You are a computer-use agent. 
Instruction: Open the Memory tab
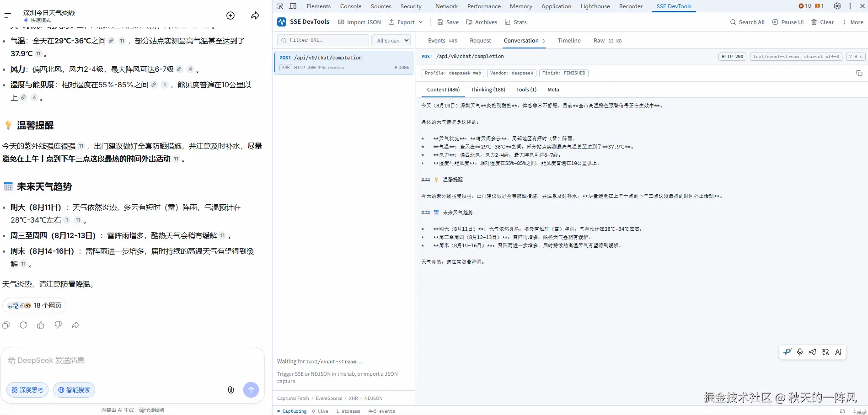[521, 6]
